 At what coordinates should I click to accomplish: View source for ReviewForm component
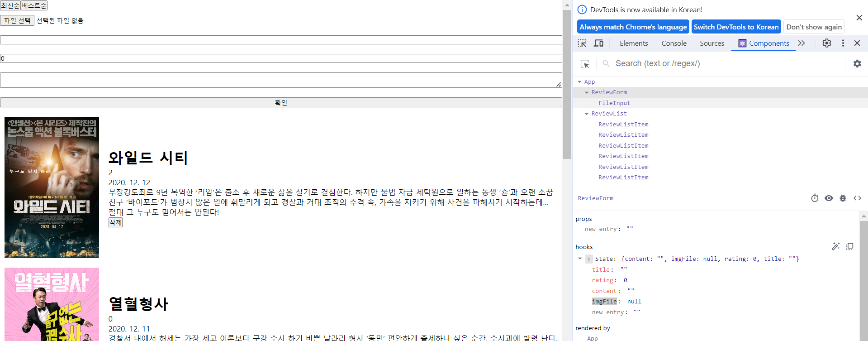pos(857,198)
